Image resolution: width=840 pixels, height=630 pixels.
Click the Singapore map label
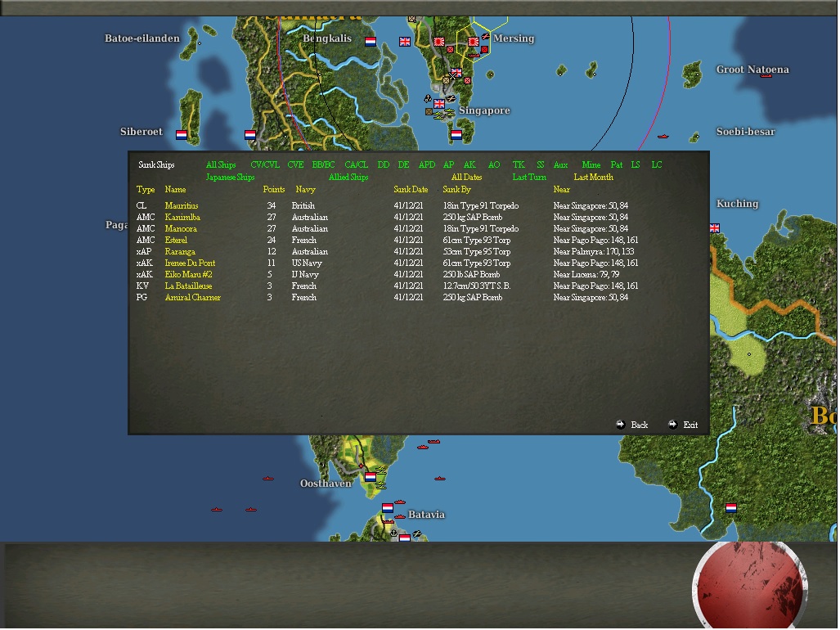point(485,111)
